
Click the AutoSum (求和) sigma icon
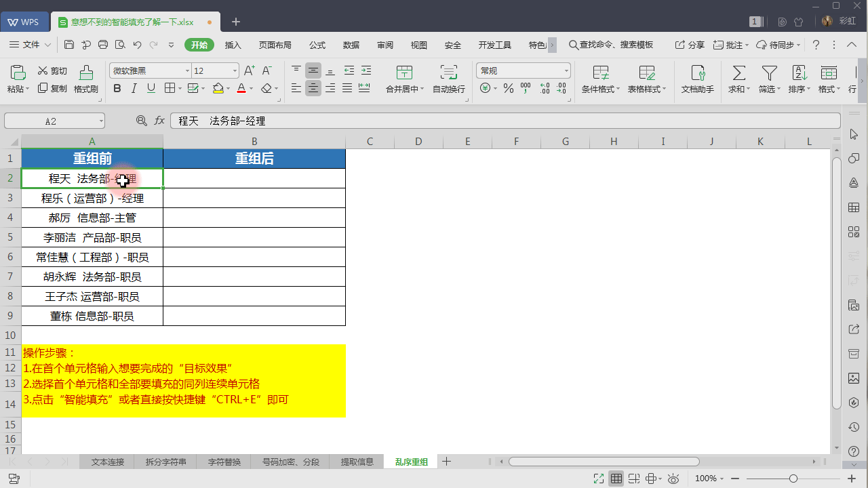tap(739, 73)
